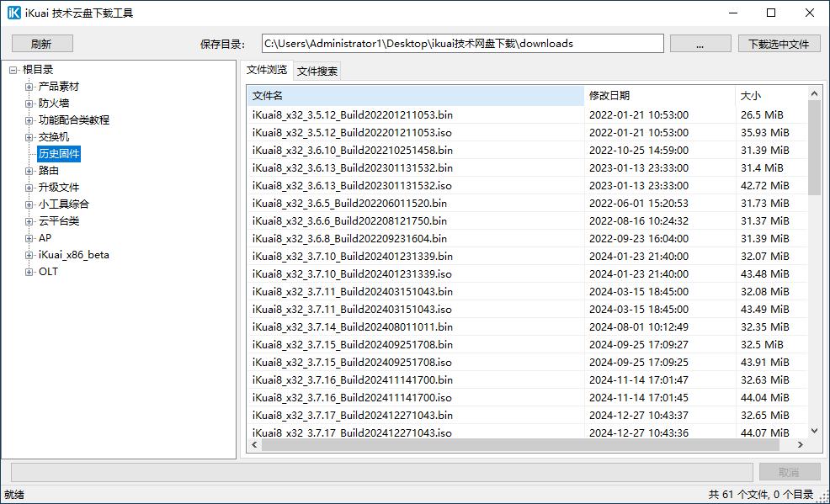Image resolution: width=830 pixels, height=504 pixels.
Task: Open the folder browse '...' button
Action: coord(700,44)
